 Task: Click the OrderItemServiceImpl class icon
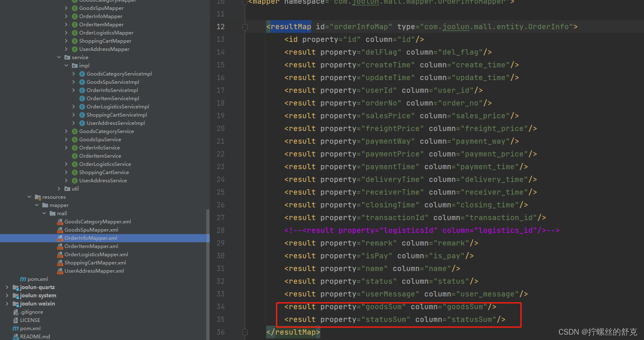[x=82, y=99]
